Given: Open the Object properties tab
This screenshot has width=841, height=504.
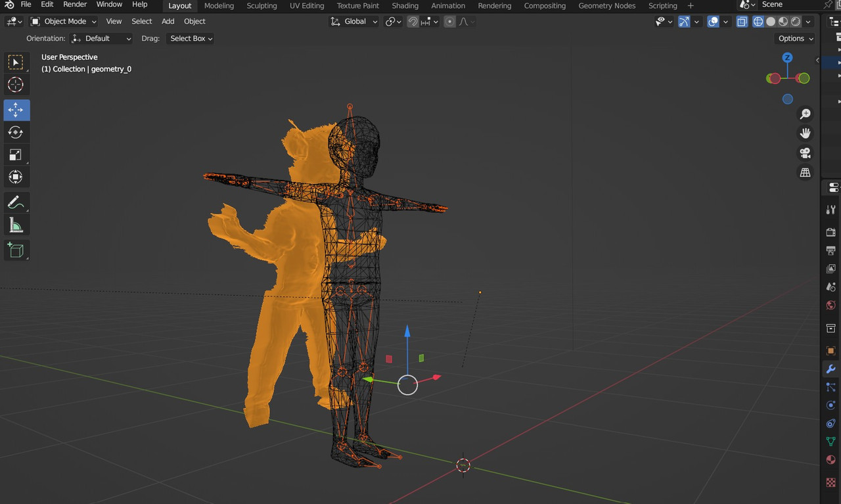Looking at the screenshot, I should (831, 351).
